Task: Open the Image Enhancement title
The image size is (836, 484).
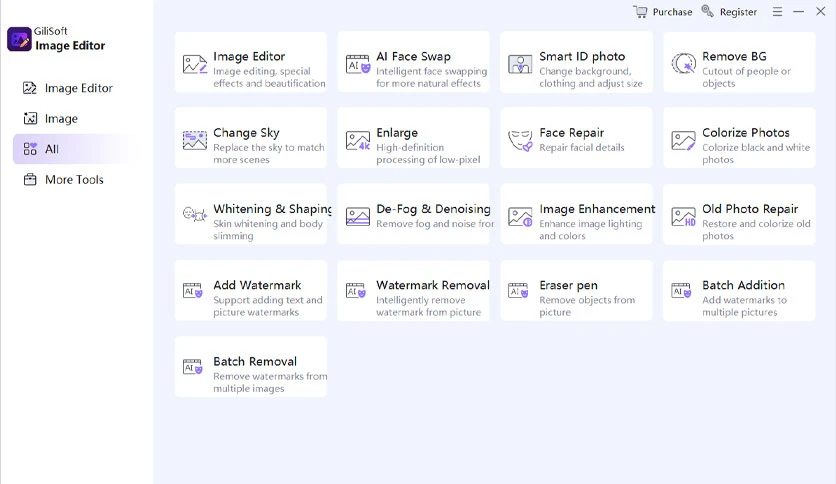Action: coord(597,209)
